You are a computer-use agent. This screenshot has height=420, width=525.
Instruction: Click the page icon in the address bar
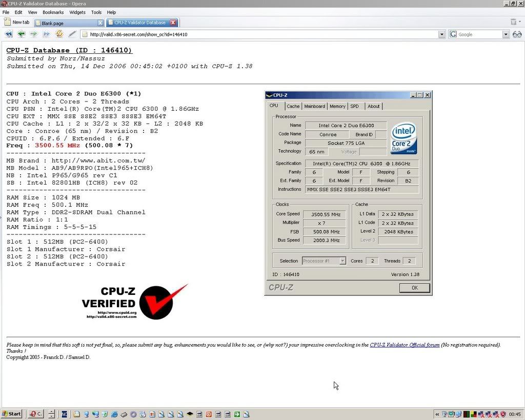[85, 34]
